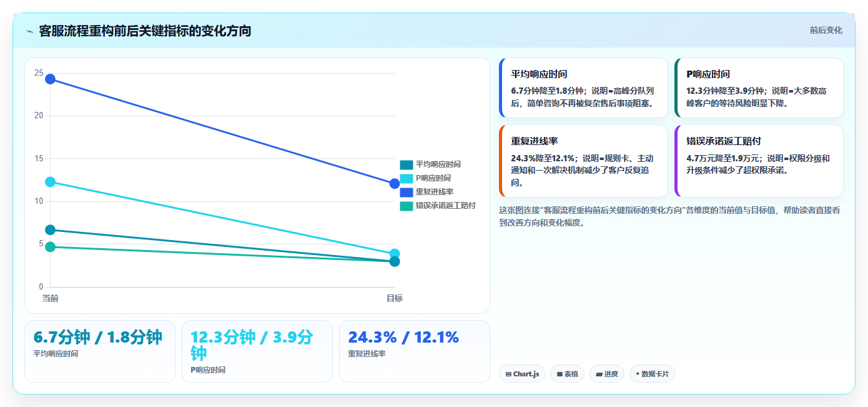Click the 12.3分钟 / 3.9分钟 stat value
868x407 pixels.
coord(252,346)
